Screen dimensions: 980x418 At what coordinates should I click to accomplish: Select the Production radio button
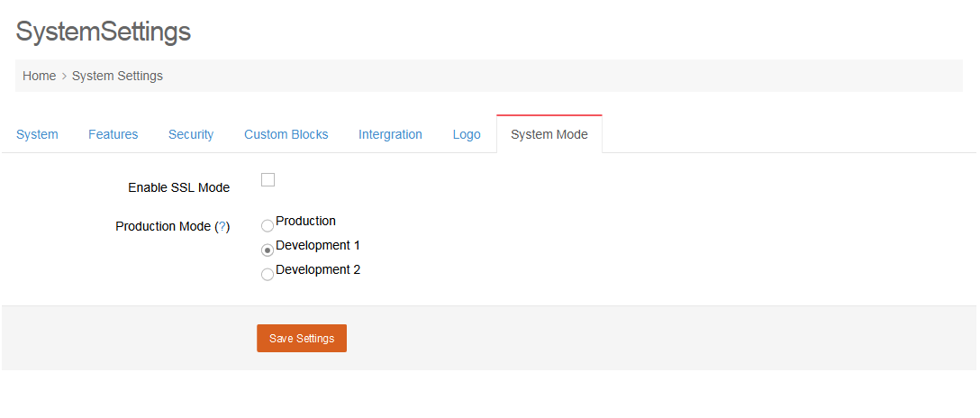click(x=268, y=226)
